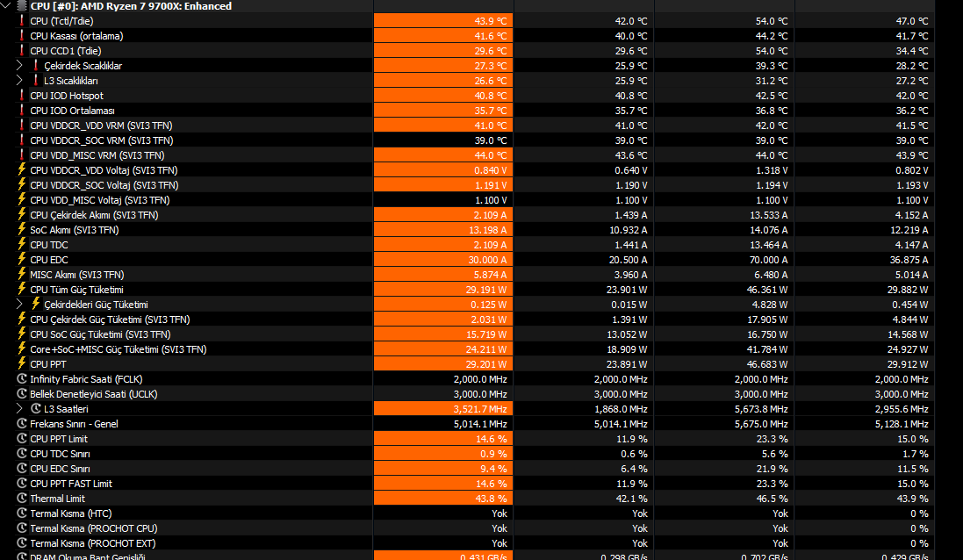Click the 13.198 A SoC current value
This screenshot has height=560, width=963.
click(443, 230)
